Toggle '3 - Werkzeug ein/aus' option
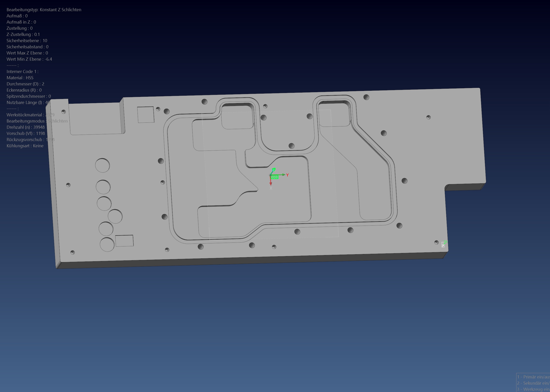This screenshot has width=550, height=392. coord(533,389)
